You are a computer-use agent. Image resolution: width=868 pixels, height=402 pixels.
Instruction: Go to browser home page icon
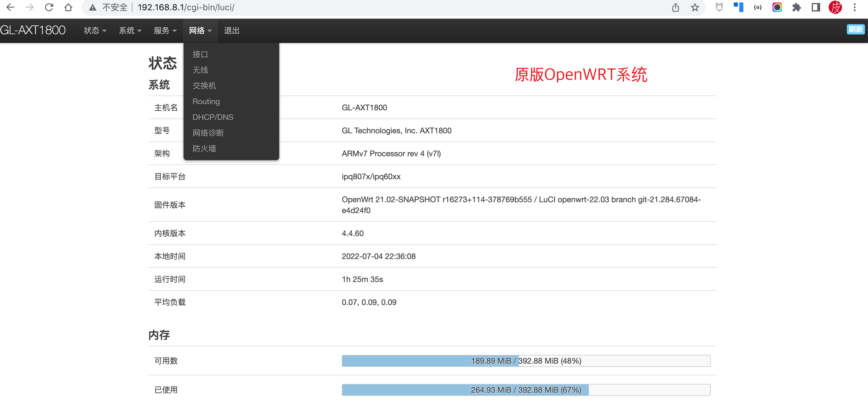68,7
